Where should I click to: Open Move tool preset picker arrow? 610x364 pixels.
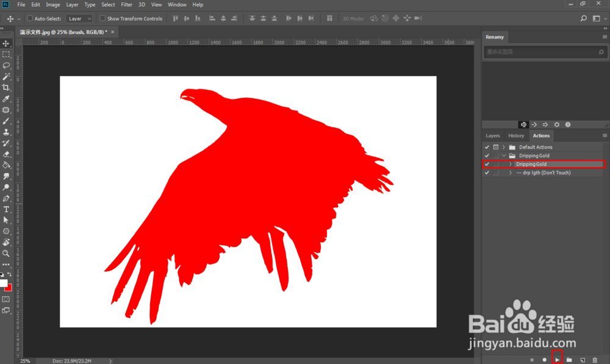(19, 19)
